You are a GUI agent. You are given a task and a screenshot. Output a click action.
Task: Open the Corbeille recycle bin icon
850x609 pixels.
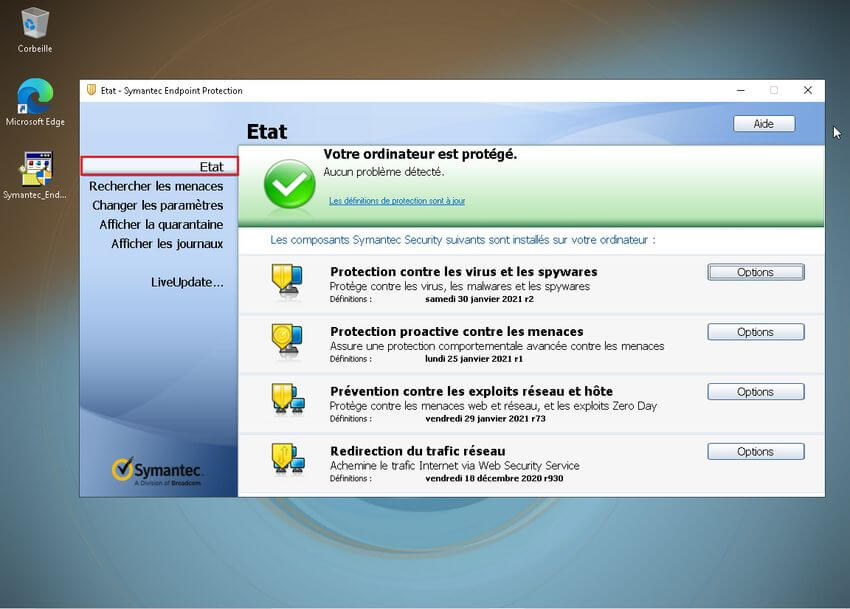coord(35,30)
